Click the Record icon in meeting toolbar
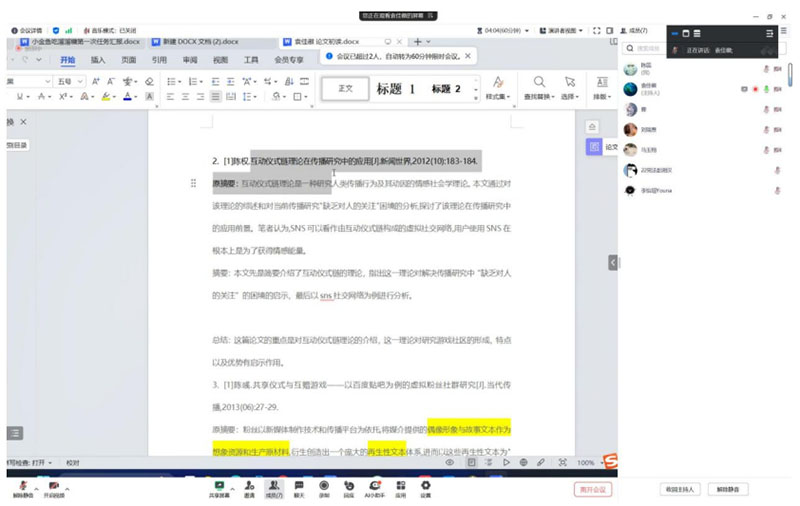The image size is (800, 506). pyautogui.click(x=324, y=485)
